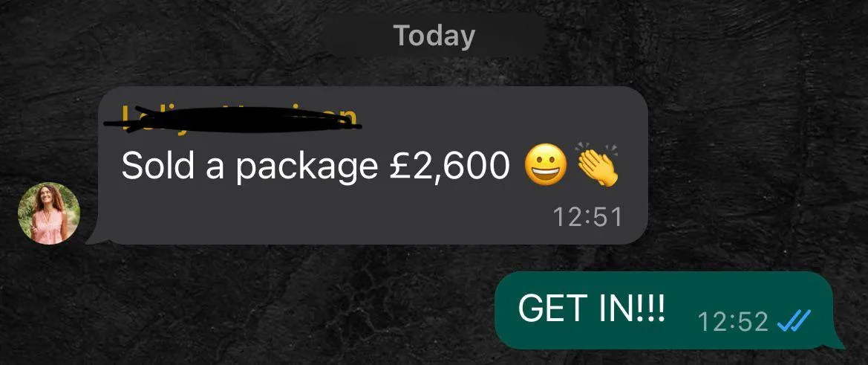Click the "IN!!!" part of the reply
The height and width of the screenshot is (365, 868).
pos(631,309)
